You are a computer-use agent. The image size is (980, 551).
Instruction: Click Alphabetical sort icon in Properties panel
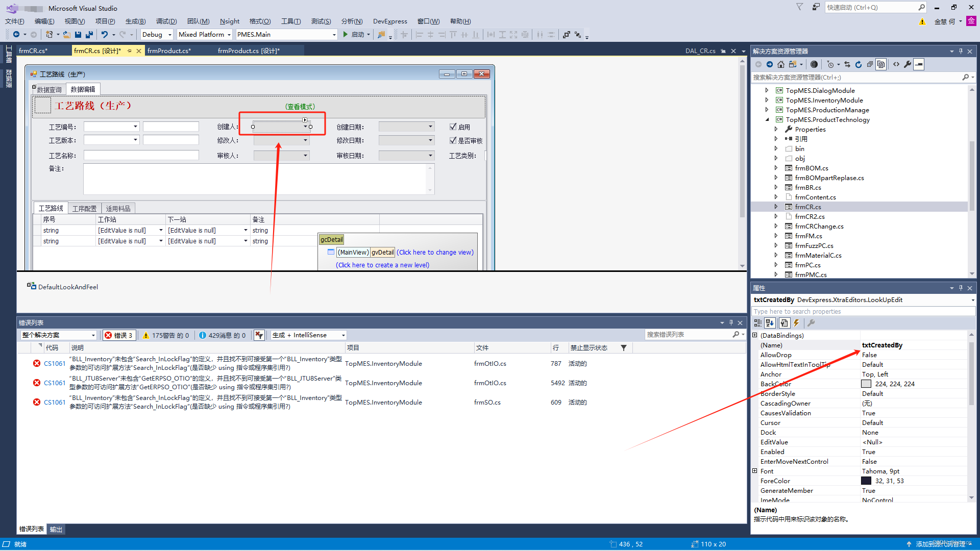click(770, 323)
